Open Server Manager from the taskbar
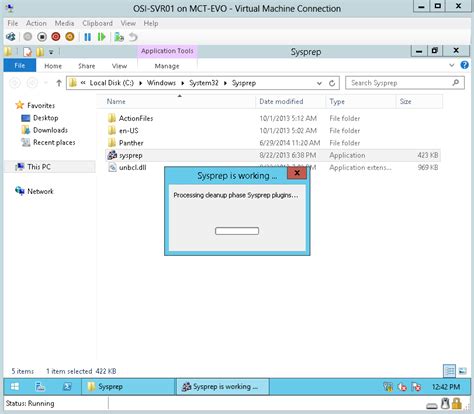Image resolution: width=474 pixels, height=414 pixels. [x=40, y=387]
